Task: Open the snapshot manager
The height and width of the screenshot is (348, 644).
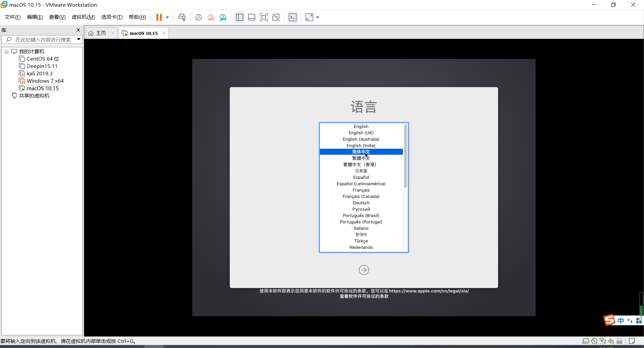Action: pyautogui.click(x=223, y=17)
